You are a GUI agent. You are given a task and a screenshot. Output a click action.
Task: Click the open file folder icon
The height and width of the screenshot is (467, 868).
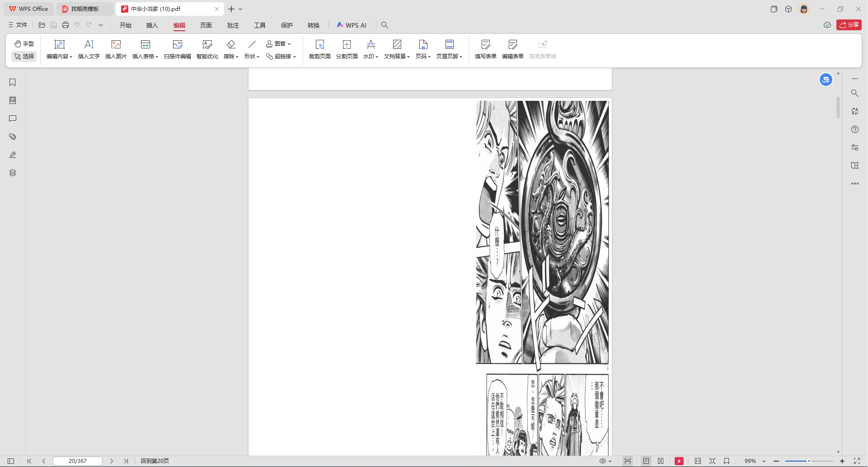point(42,25)
